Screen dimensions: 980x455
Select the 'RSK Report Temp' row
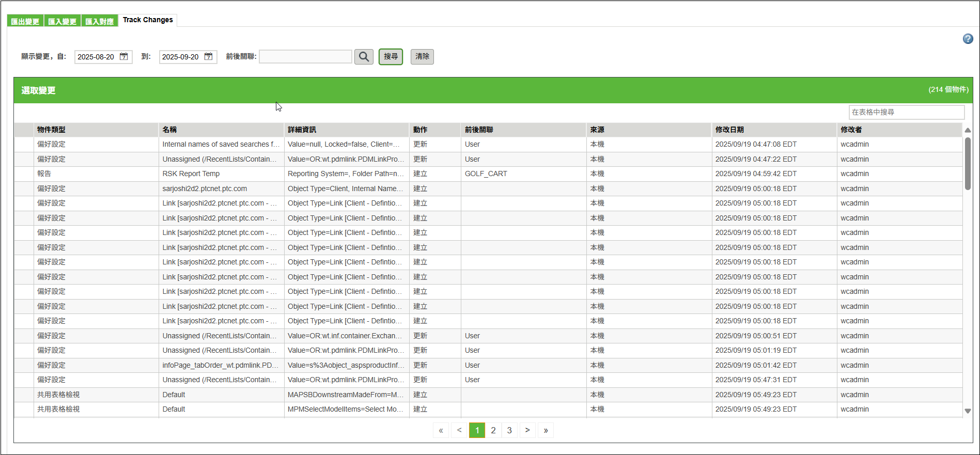coord(488,174)
